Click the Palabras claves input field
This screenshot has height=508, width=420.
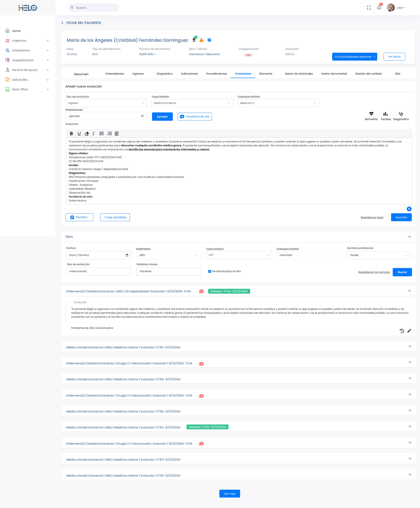tap(169, 271)
